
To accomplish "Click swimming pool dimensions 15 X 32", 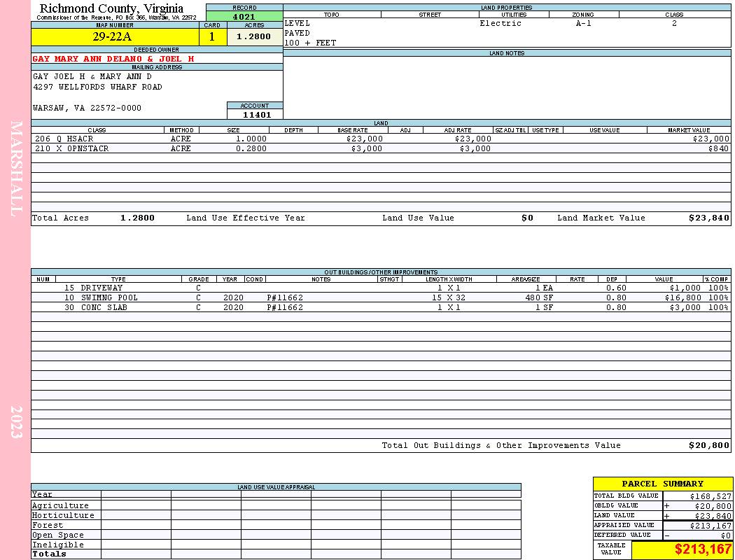I will pos(449,297).
